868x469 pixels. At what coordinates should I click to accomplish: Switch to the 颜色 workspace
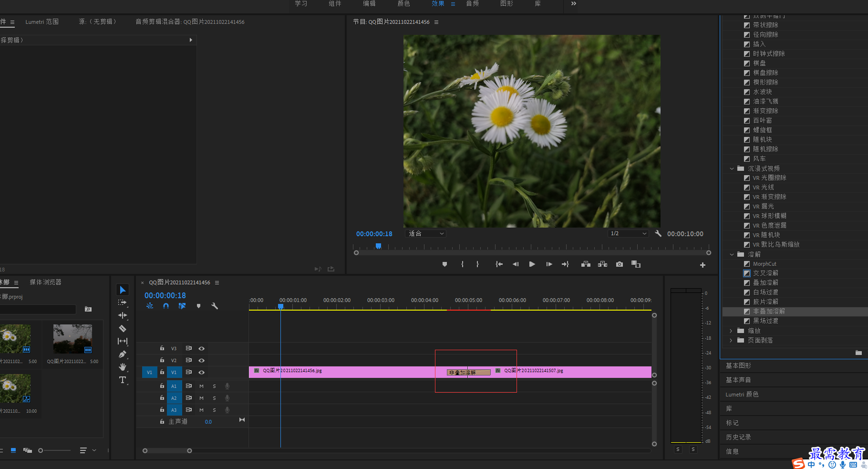tap(403, 3)
